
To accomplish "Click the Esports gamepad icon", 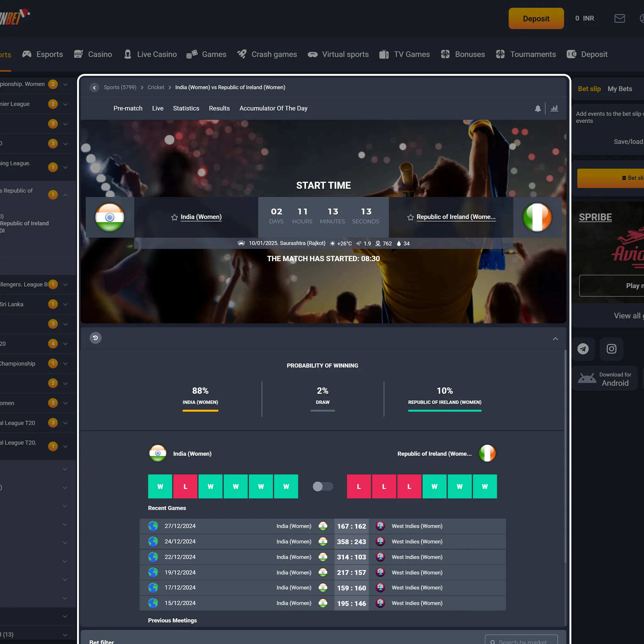I will 27,54.
